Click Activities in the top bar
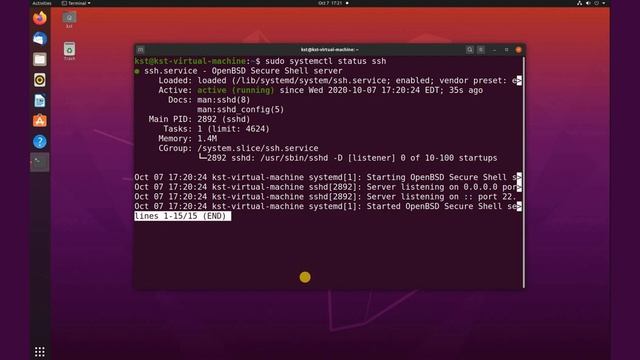Image resolution: width=640 pixels, height=360 pixels. 42,3
